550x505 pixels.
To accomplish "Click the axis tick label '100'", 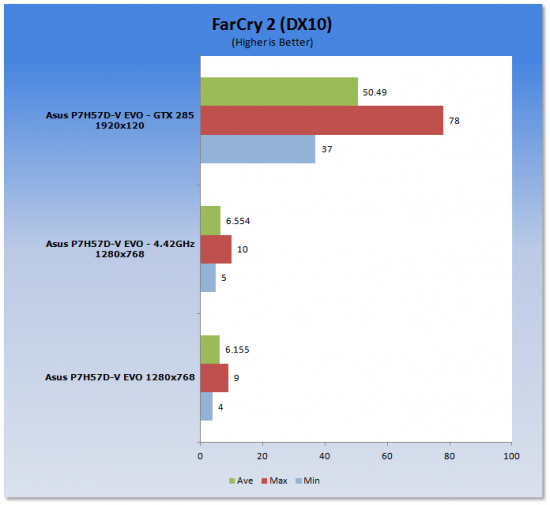I will click(x=511, y=456).
